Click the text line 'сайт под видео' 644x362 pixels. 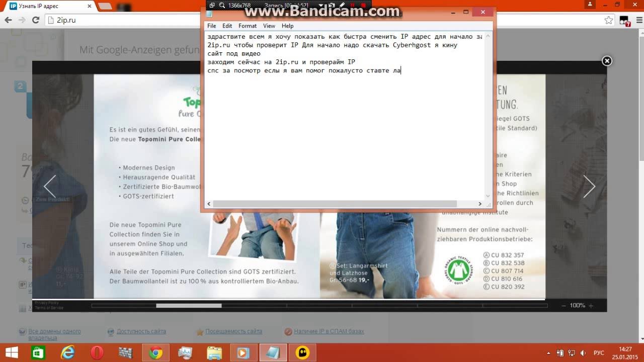coord(234,53)
